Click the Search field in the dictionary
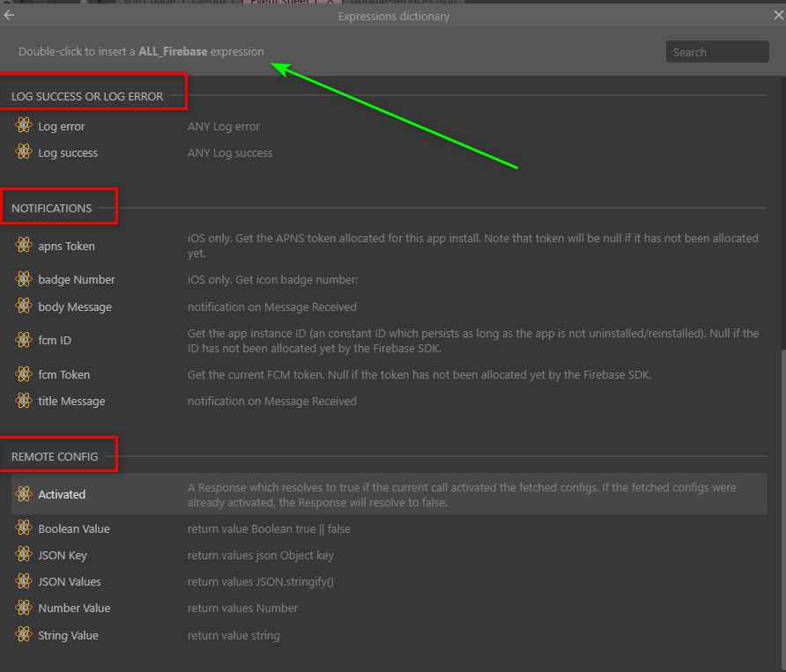786x672 pixels. pyautogui.click(x=716, y=52)
